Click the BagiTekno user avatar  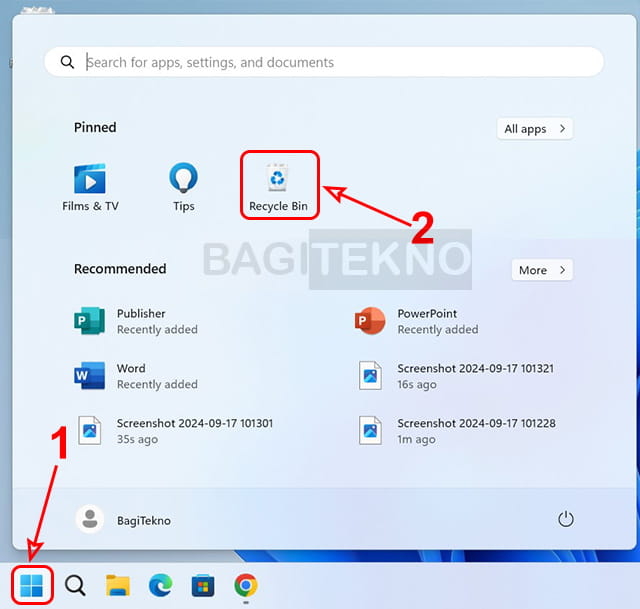point(90,520)
